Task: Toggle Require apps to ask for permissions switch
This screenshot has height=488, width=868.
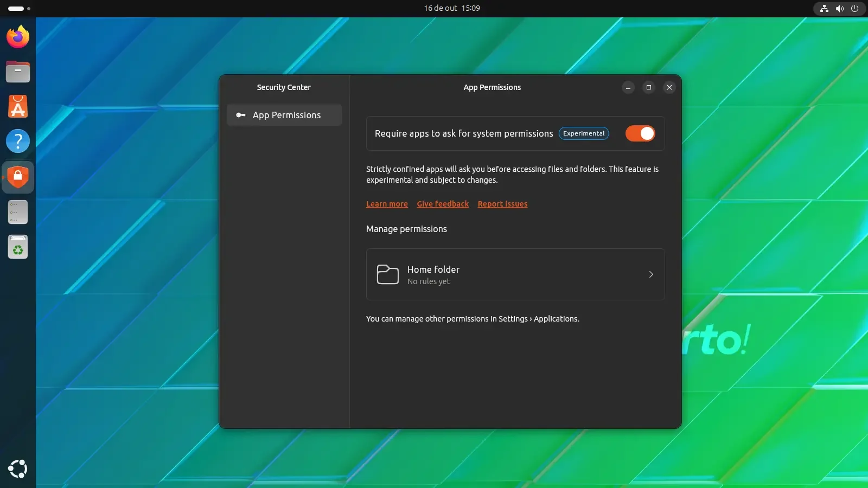Action: point(640,133)
